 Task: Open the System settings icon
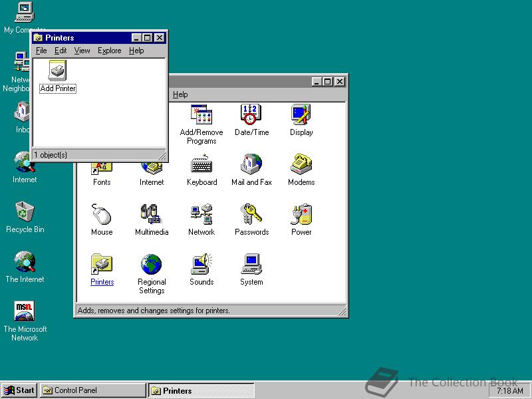tap(251, 264)
